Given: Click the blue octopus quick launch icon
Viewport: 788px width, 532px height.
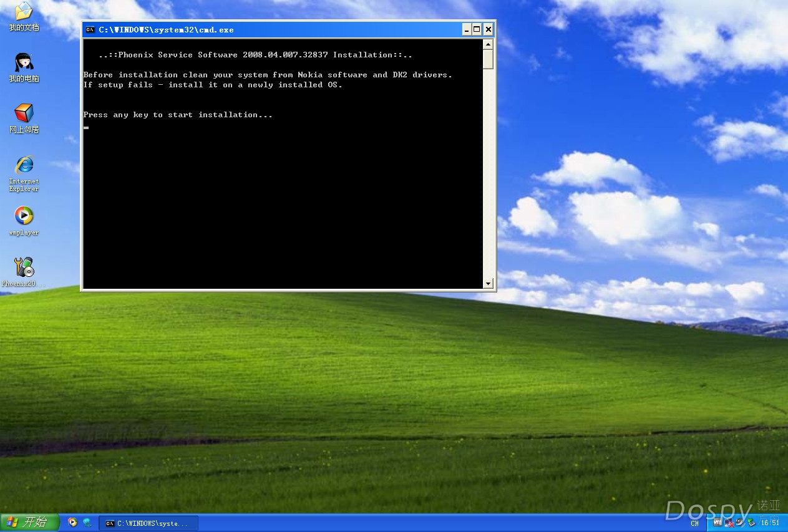Looking at the screenshot, I should coord(87,523).
